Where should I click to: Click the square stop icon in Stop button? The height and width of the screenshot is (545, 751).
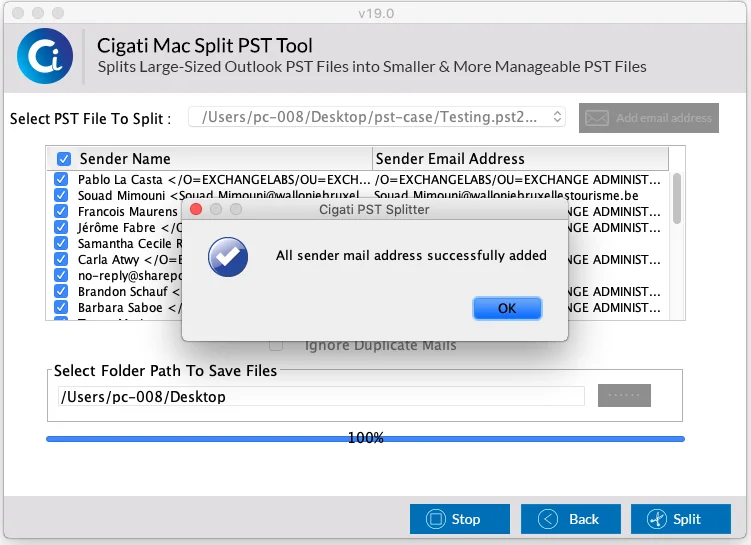[436, 519]
